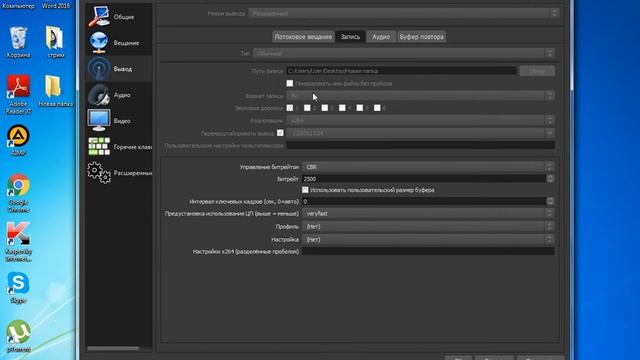Screen dimensions: 640x360
Task: Switch to the Аудио output tab
Action: (x=381, y=37)
